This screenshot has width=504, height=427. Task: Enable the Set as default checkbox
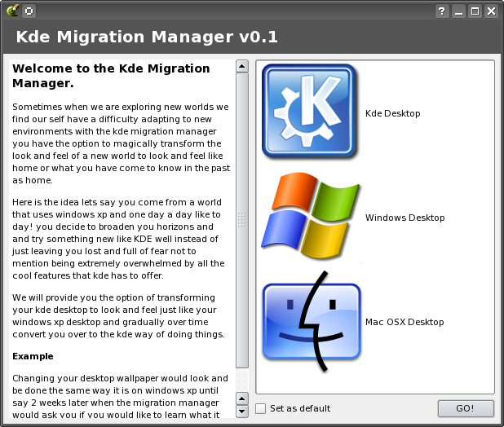pos(260,408)
